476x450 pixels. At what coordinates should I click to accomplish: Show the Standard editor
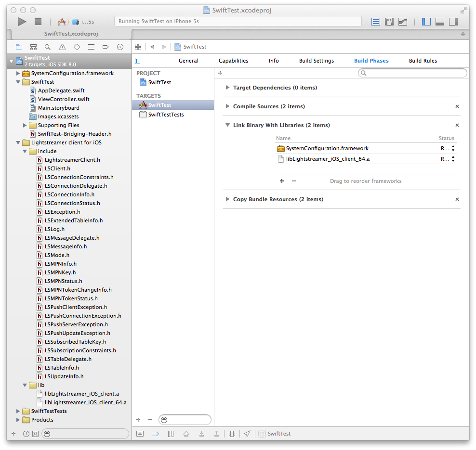click(x=375, y=22)
